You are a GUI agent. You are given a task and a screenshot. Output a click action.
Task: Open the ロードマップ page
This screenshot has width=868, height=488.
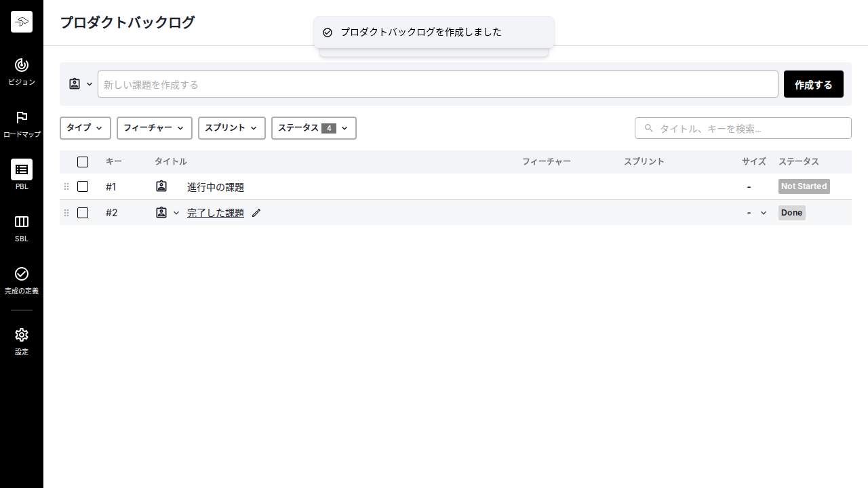click(x=22, y=125)
